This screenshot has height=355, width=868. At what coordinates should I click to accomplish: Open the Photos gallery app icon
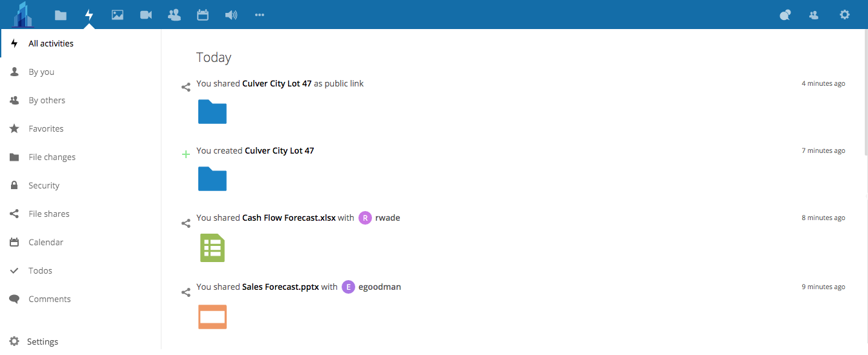click(x=118, y=15)
